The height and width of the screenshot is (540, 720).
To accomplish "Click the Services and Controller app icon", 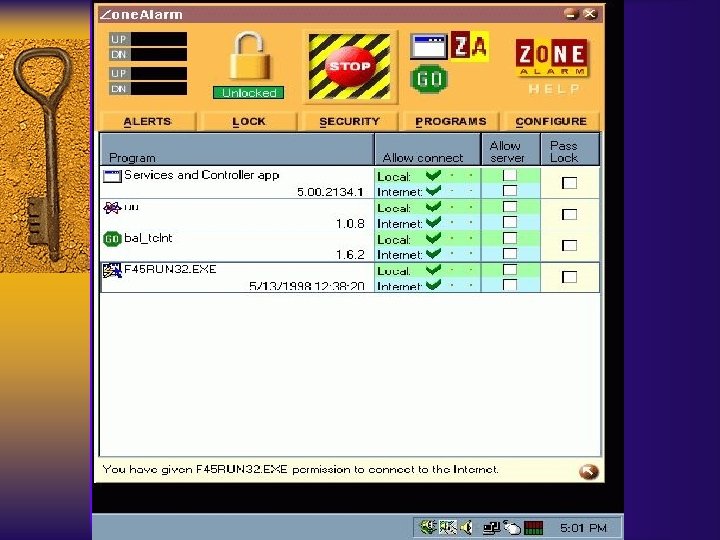I will pyautogui.click(x=112, y=176).
